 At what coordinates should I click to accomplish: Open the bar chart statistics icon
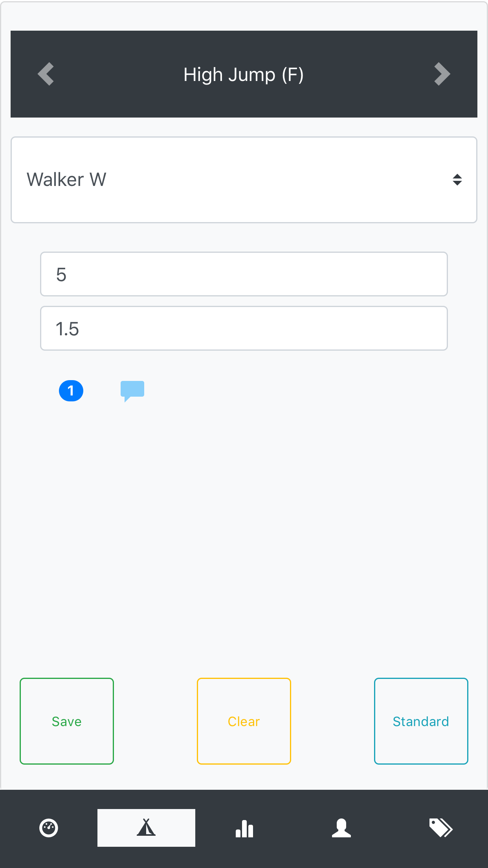(244, 828)
